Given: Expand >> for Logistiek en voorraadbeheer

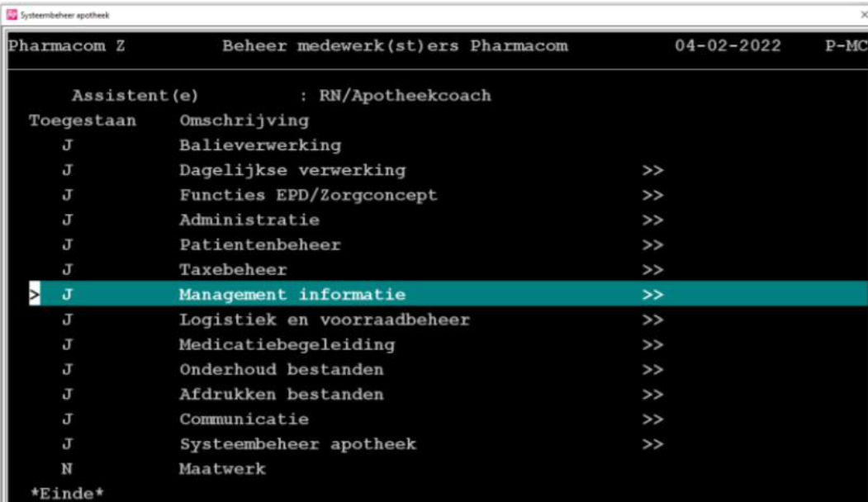Looking at the screenshot, I should click(652, 320).
